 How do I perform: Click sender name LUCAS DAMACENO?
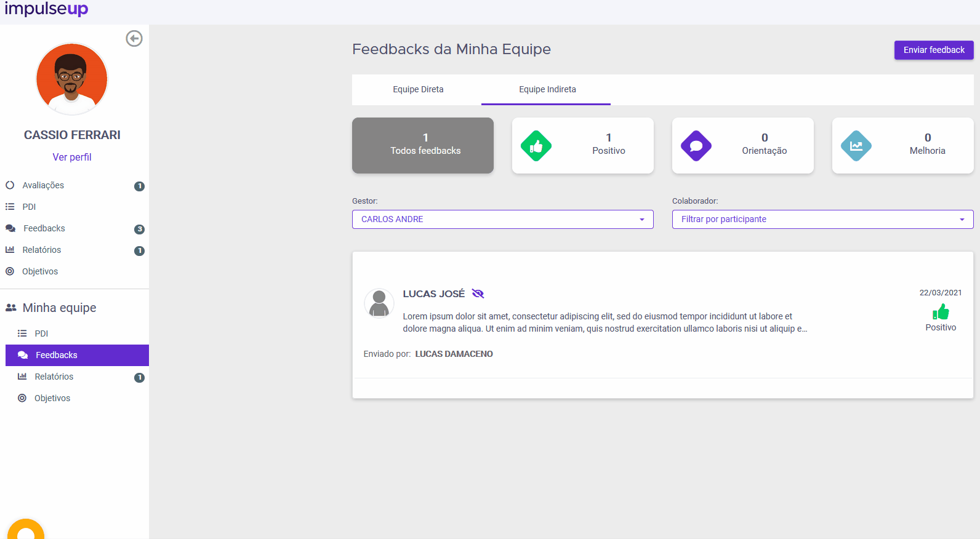tap(454, 354)
